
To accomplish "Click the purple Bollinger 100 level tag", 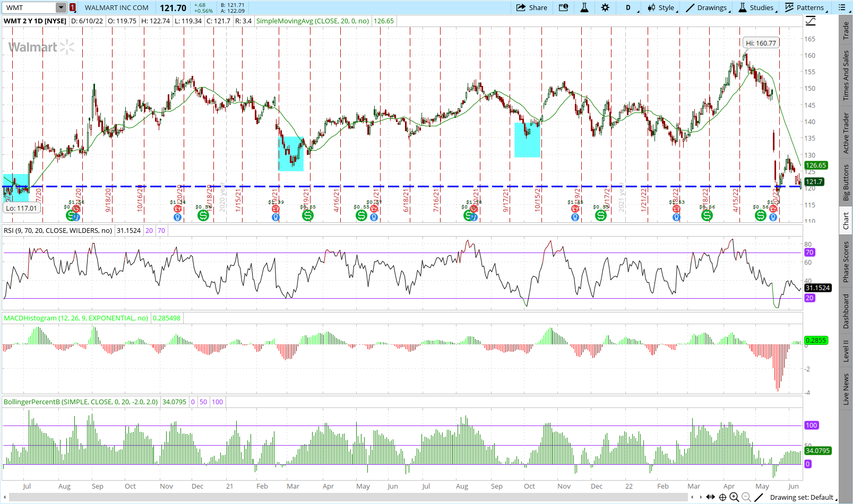I will [x=812, y=425].
